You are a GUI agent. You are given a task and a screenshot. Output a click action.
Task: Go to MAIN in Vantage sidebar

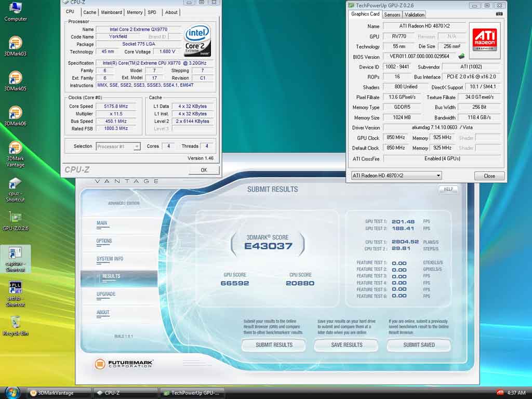tap(102, 223)
